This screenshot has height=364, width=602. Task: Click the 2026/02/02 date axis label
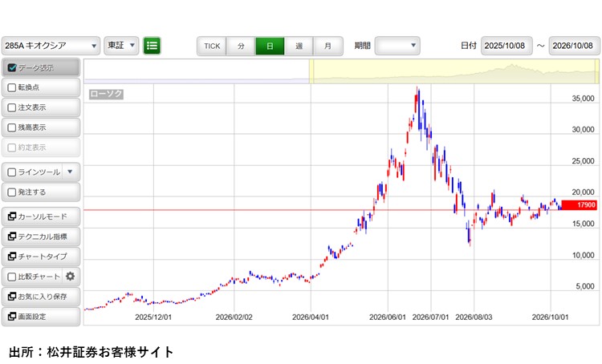(x=234, y=317)
